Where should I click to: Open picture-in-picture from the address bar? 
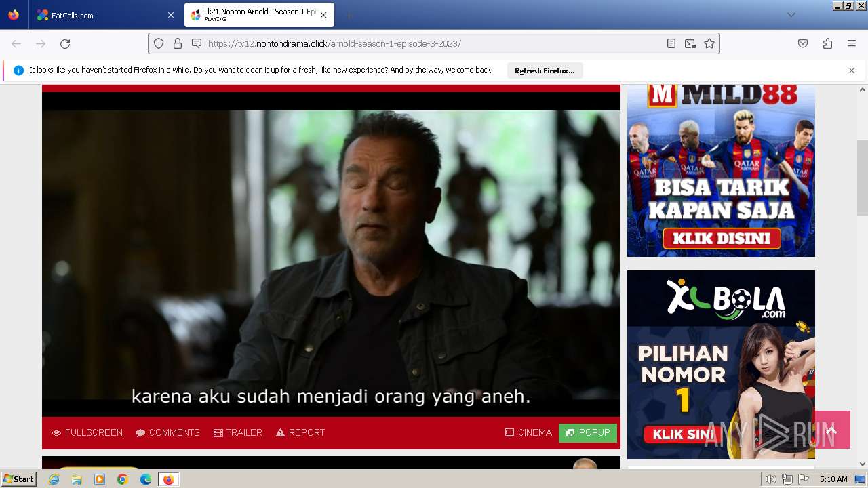[x=690, y=43]
